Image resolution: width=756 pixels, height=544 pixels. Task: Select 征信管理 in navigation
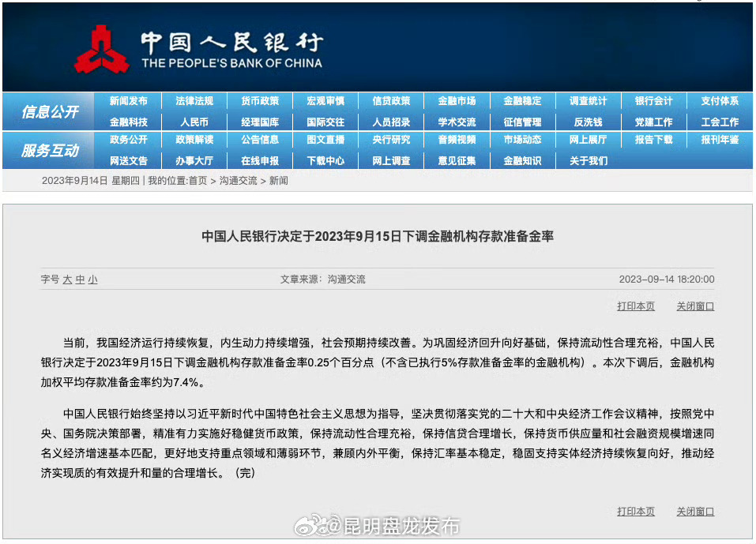[522, 122]
